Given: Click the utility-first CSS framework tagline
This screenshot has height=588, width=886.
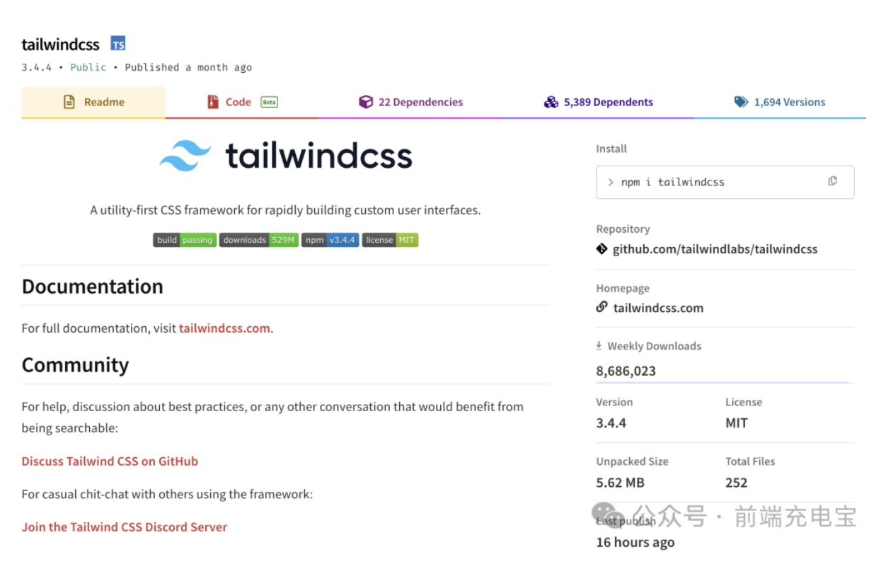Looking at the screenshot, I should (285, 210).
